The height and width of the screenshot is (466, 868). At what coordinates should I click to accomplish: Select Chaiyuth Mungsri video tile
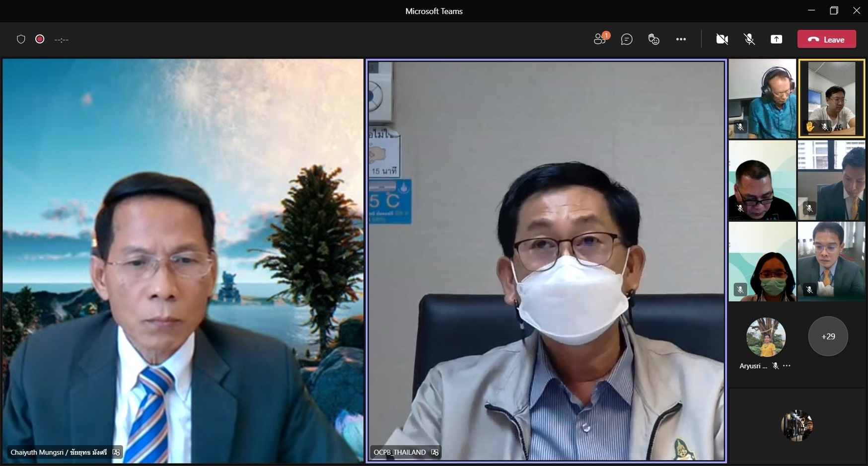pyautogui.click(x=183, y=261)
